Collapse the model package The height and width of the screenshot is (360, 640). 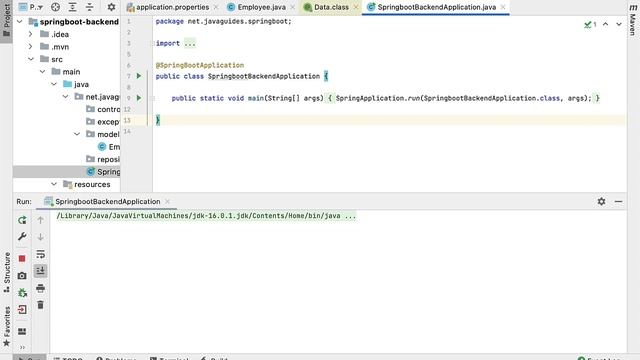[77, 134]
